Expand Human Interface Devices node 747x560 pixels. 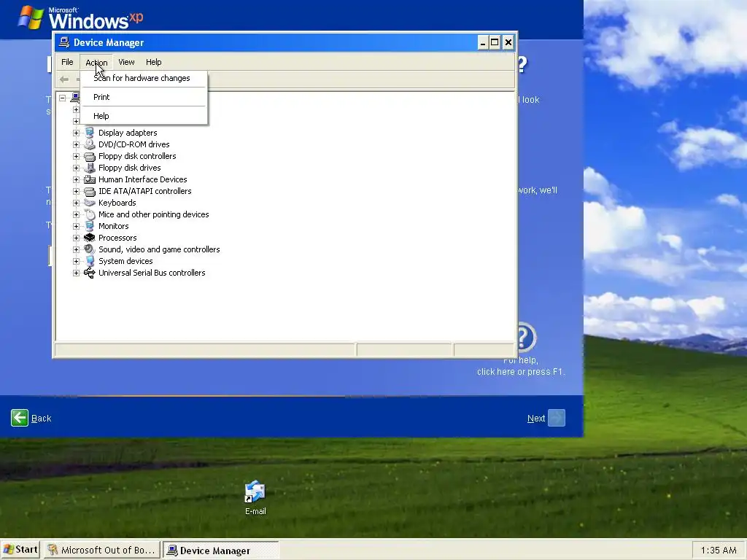(76, 179)
